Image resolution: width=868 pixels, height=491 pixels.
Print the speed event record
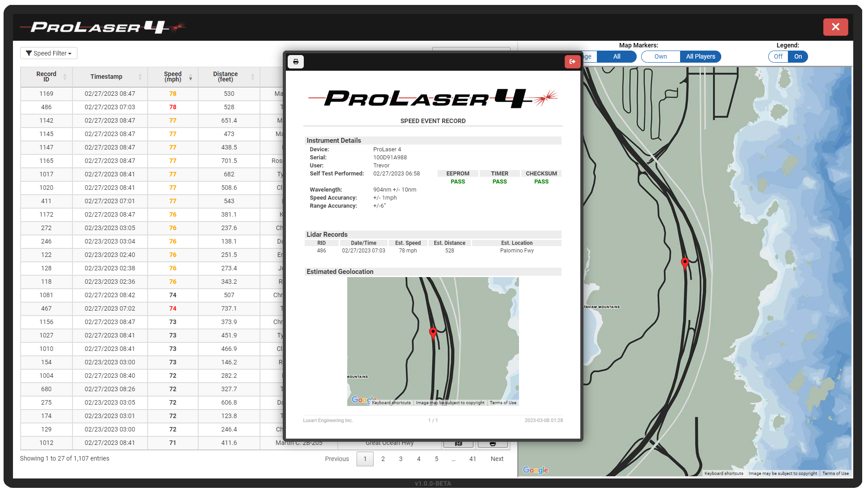(x=296, y=62)
